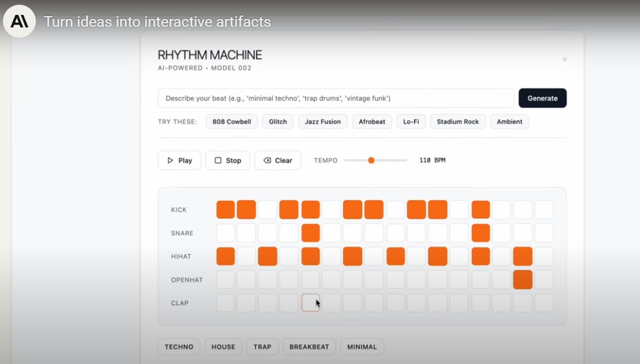Select the Minimal preset

362,347
